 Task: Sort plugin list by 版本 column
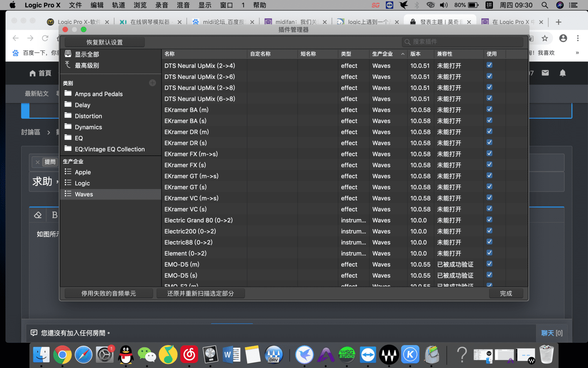coord(420,54)
